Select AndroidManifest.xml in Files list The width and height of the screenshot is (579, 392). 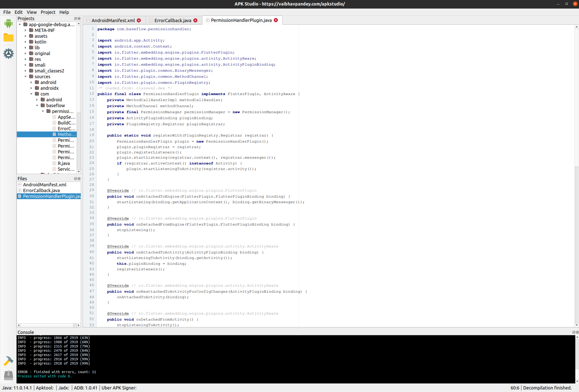pos(44,185)
